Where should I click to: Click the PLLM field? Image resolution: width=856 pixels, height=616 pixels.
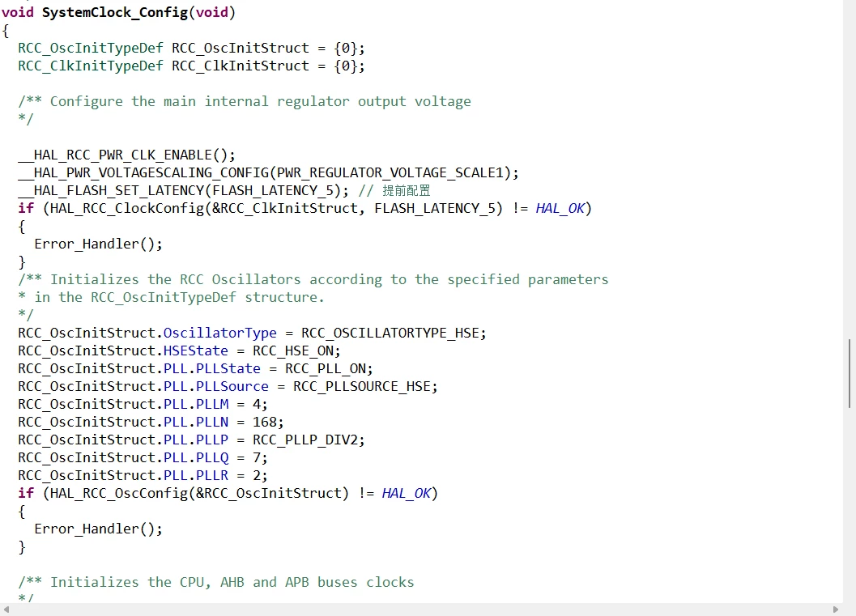tap(212, 404)
